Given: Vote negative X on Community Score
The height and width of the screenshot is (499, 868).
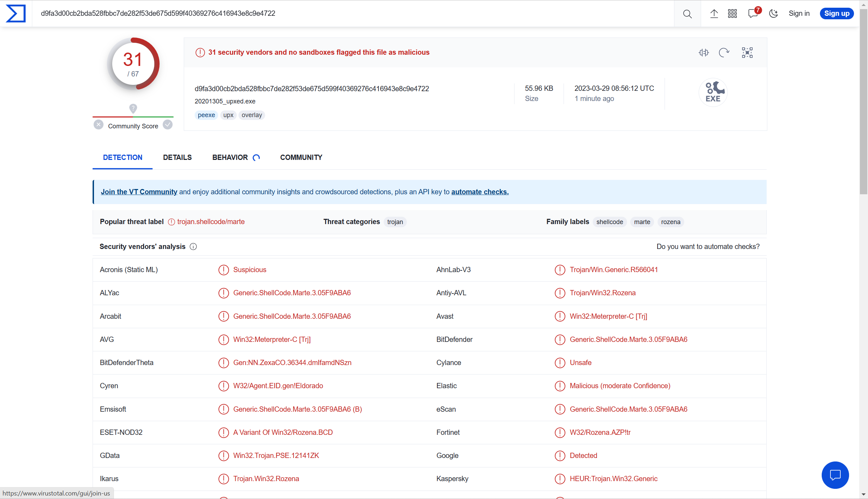Looking at the screenshot, I should 99,125.
